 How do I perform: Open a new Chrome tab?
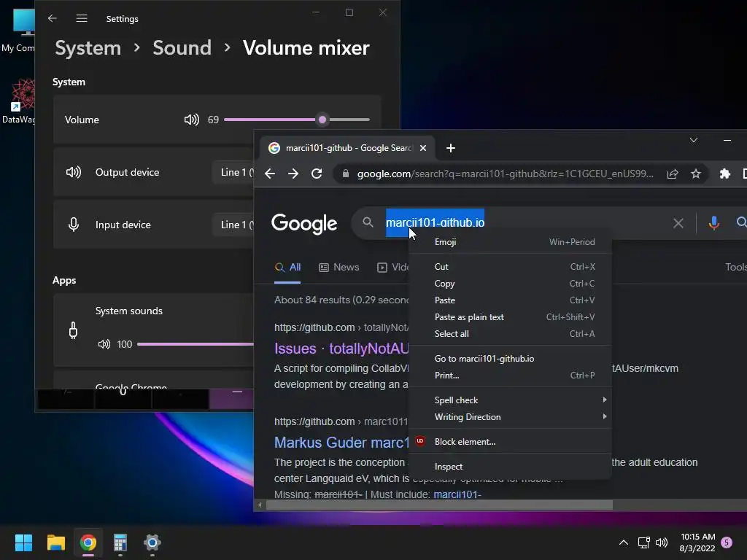pyautogui.click(x=451, y=148)
